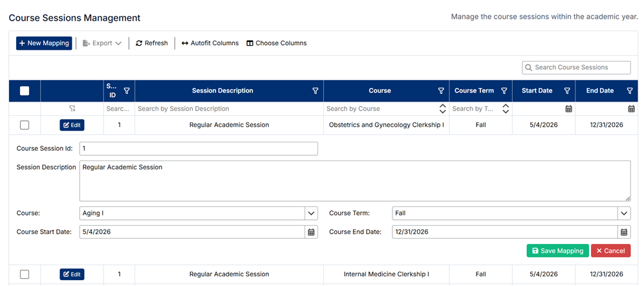The width and height of the screenshot is (644, 286).
Task: Click the Save Mapping button
Action: [557, 250]
